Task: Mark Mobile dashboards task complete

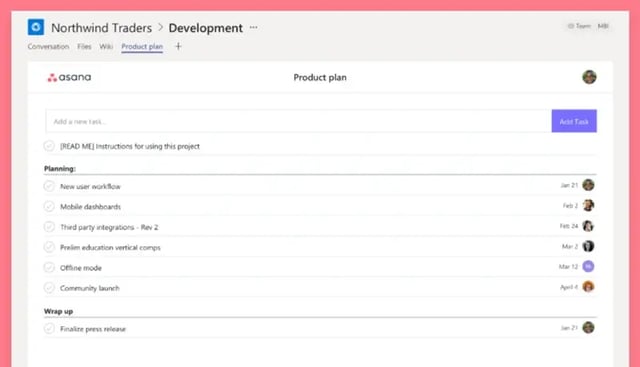Action: pos(49,207)
